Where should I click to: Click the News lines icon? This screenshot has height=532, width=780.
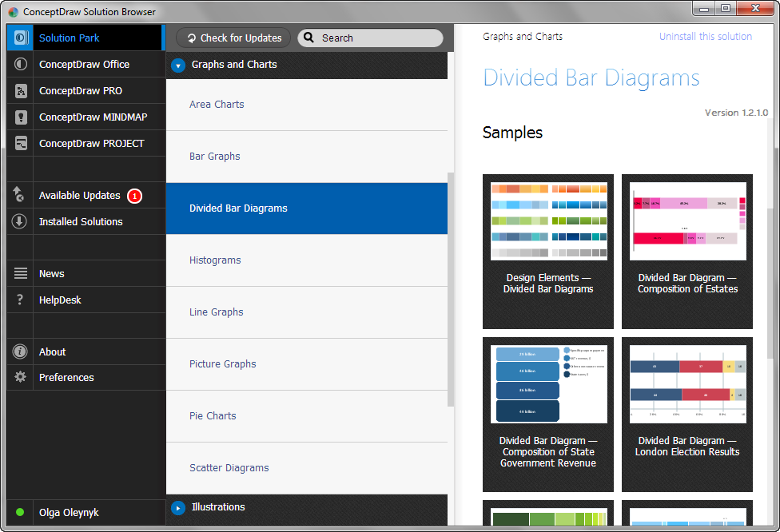click(x=21, y=273)
